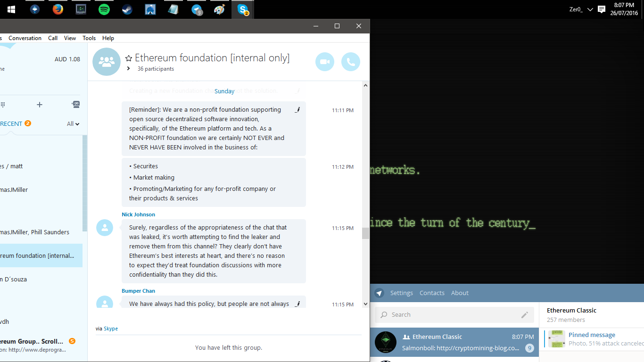Open the Skype bots icon

pos(76,104)
